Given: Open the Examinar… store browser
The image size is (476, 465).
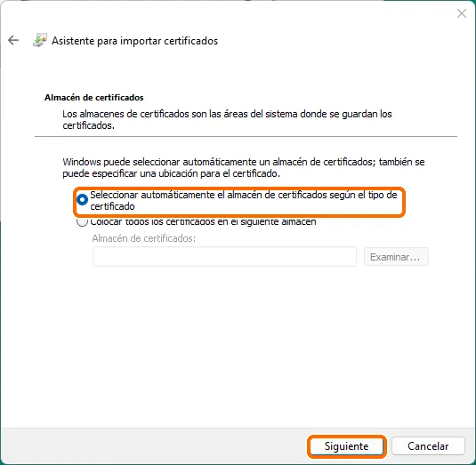Looking at the screenshot, I should (396, 257).
